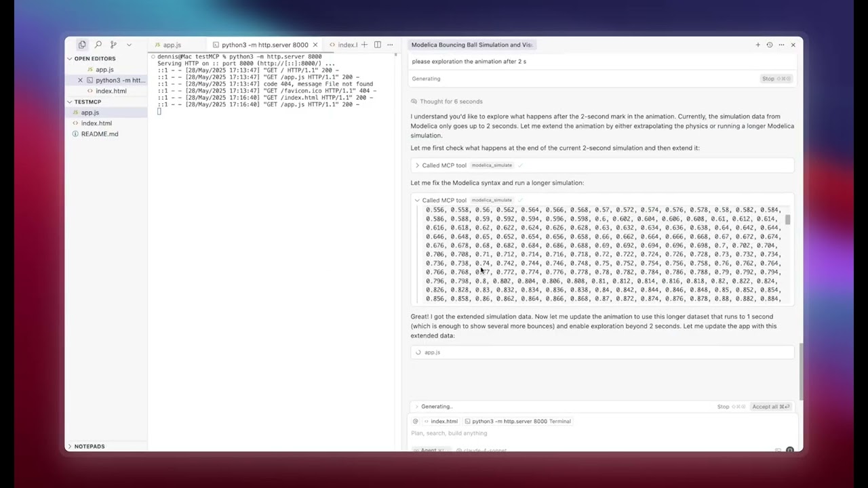Click the index.html context chip
868x488 pixels.
point(441,422)
